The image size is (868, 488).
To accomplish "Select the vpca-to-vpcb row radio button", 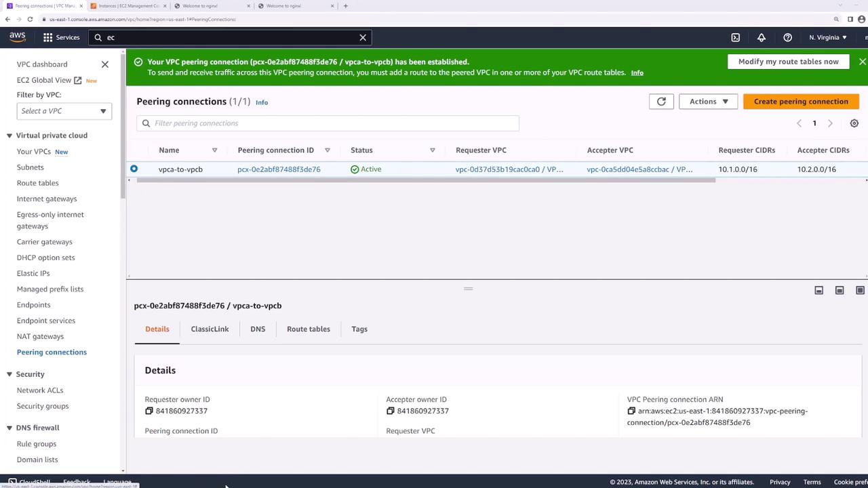I will [x=134, y=169].
